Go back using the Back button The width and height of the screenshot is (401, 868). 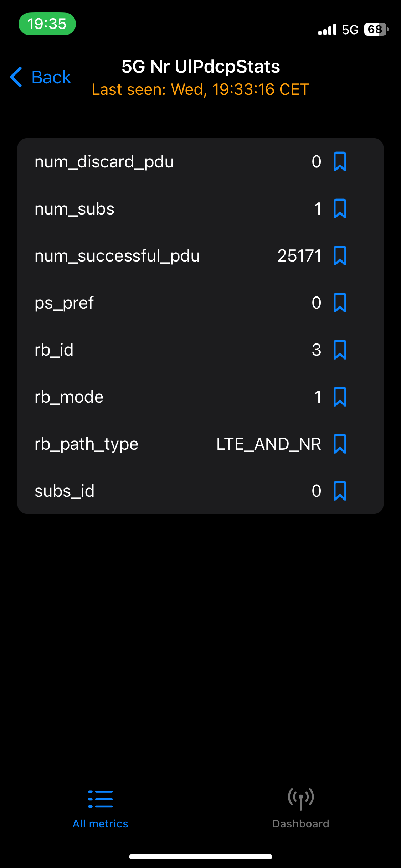coord(40,77)
